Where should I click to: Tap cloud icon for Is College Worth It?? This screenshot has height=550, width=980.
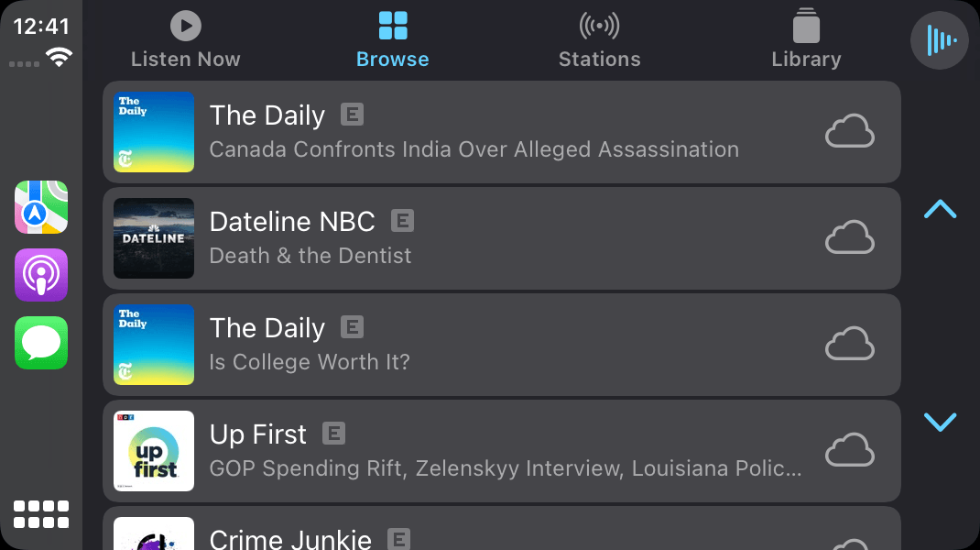click(x=850, y=345)
